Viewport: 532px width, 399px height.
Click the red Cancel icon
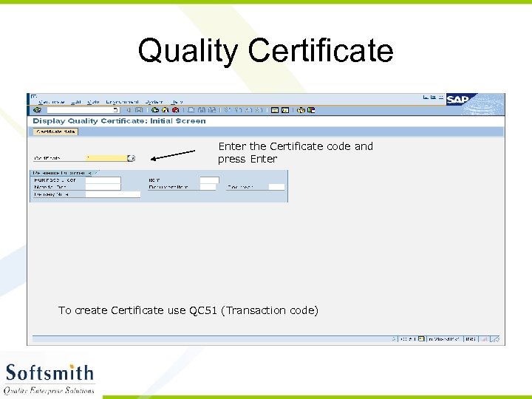[x=175, y=110]
